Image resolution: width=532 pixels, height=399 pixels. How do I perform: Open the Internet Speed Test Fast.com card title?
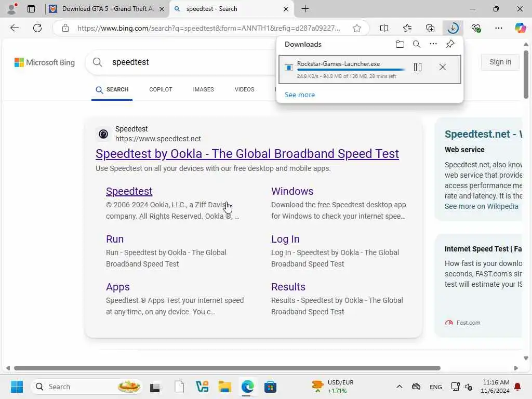tap(483, 249)
